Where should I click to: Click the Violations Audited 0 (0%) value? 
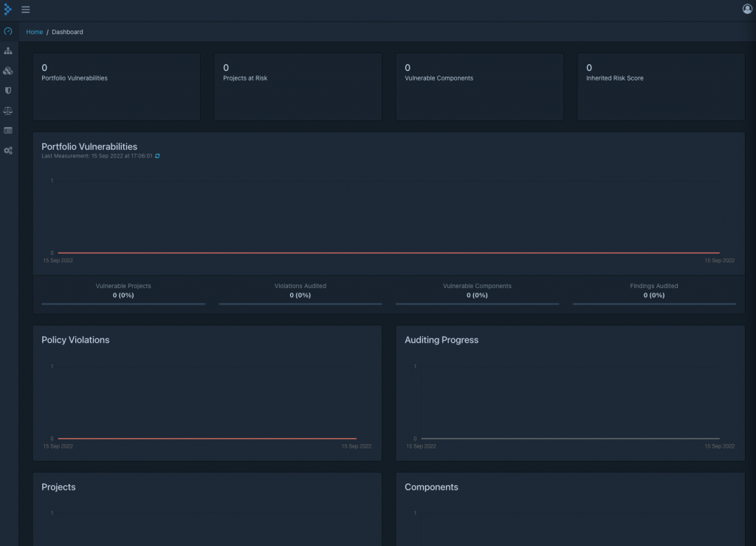[x=300, y=296]
